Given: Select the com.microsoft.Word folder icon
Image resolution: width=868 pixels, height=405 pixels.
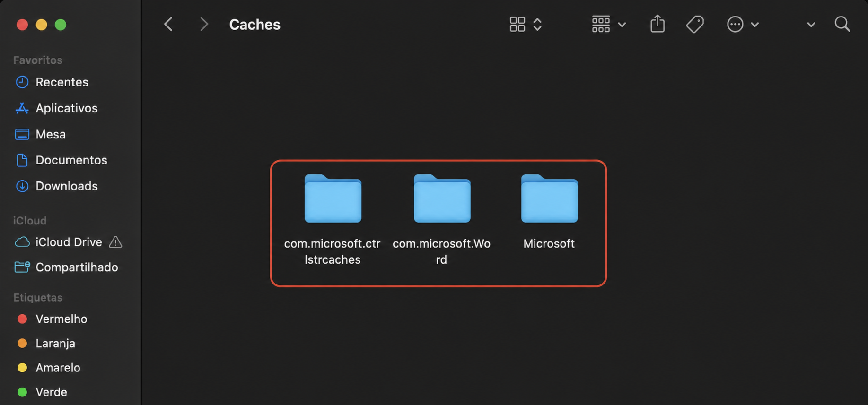Looking at the screenshot, I should tap(442, 198).
